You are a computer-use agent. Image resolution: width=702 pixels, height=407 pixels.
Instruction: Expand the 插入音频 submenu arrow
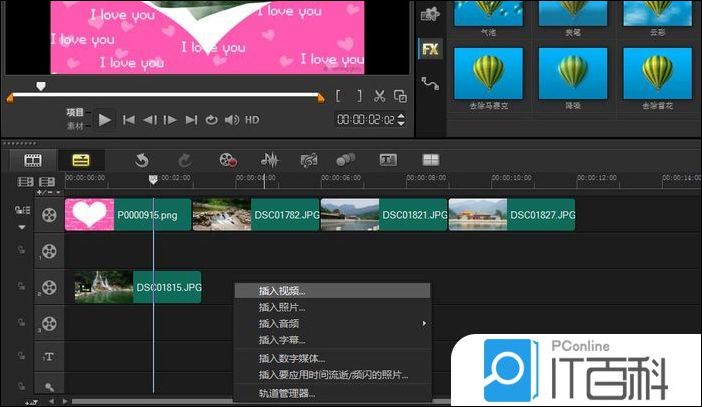[x=424, y=324]
